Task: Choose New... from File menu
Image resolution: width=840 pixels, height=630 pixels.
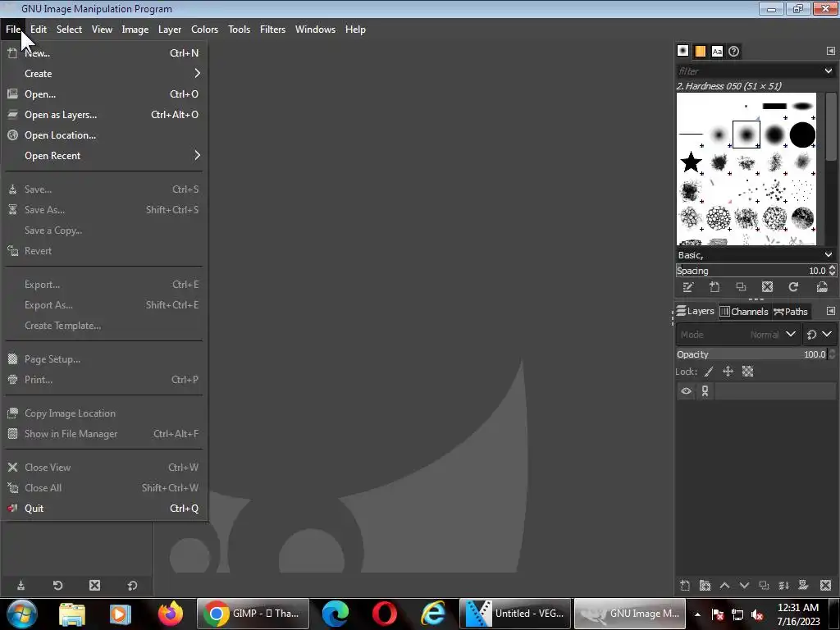Action: 105,53
